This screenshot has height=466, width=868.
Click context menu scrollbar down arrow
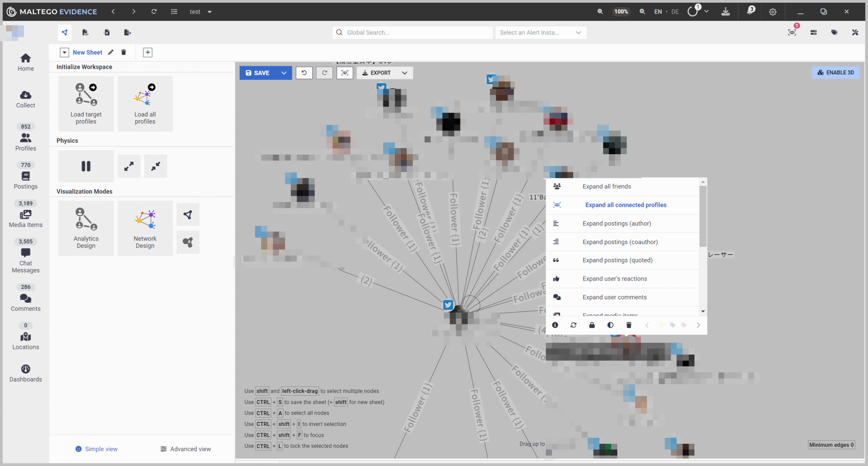click(x=703, y=311)
